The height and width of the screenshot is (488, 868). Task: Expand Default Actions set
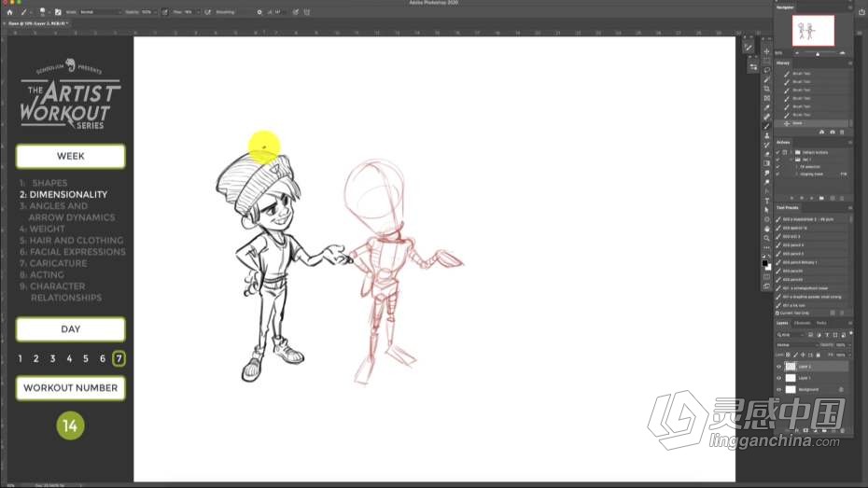tap(791, 152)
